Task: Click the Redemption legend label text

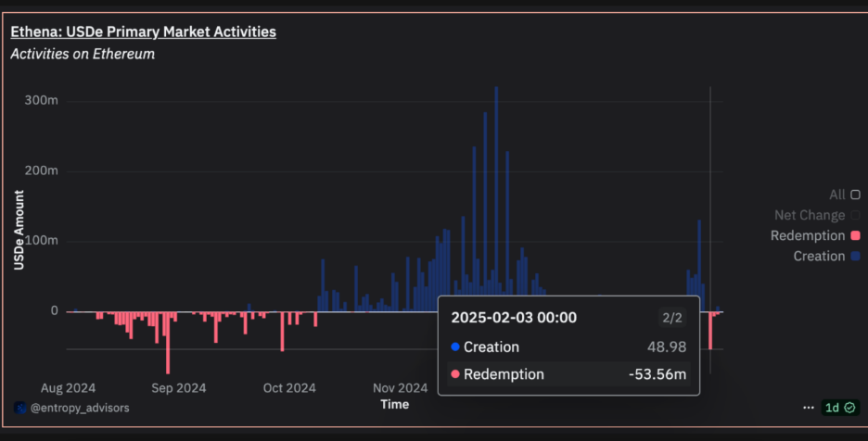Action: point(807,235)
